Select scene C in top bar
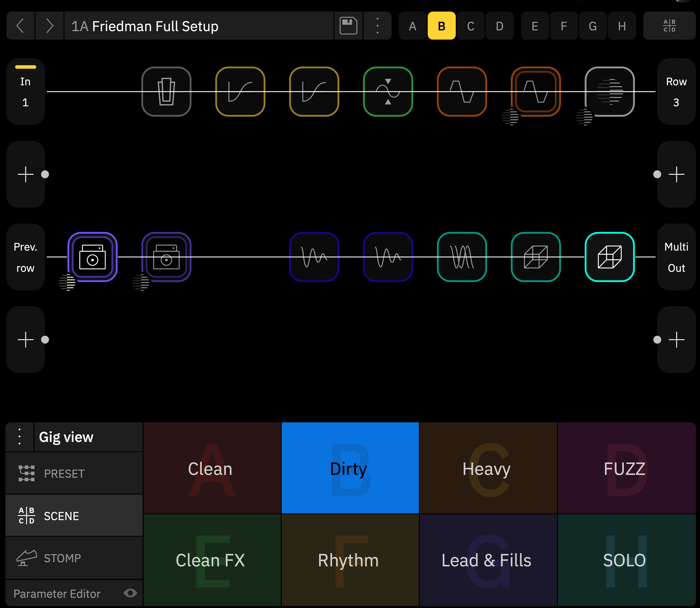700x608 pixels. [x=471, y=26]
